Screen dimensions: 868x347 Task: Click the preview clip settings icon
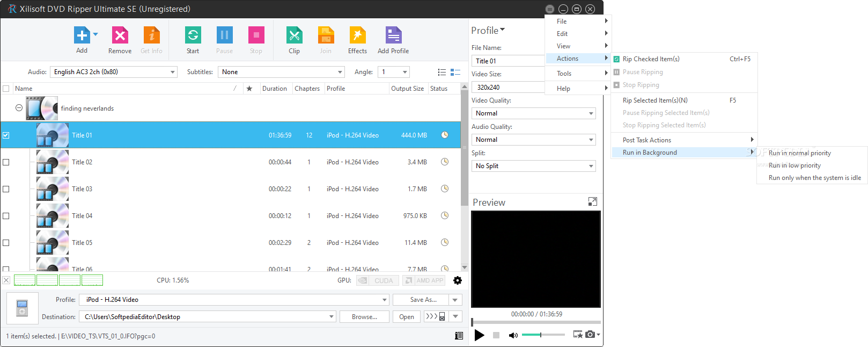[578, 334]
